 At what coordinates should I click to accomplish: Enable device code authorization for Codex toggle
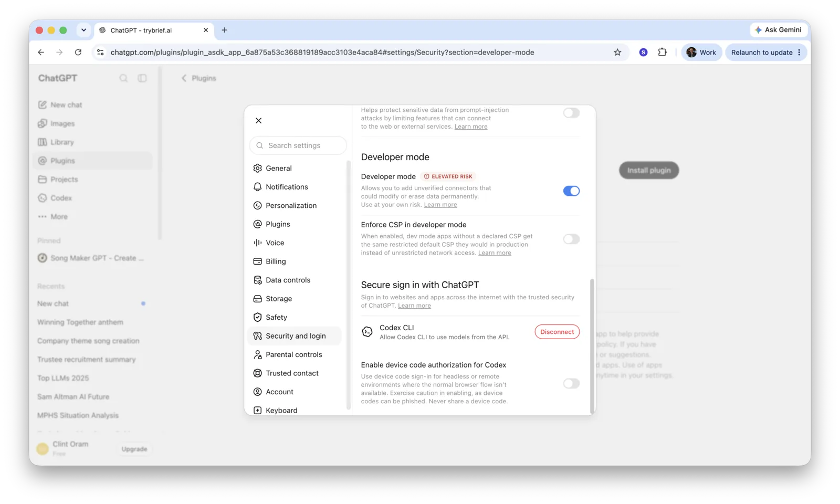click(571, 384)
